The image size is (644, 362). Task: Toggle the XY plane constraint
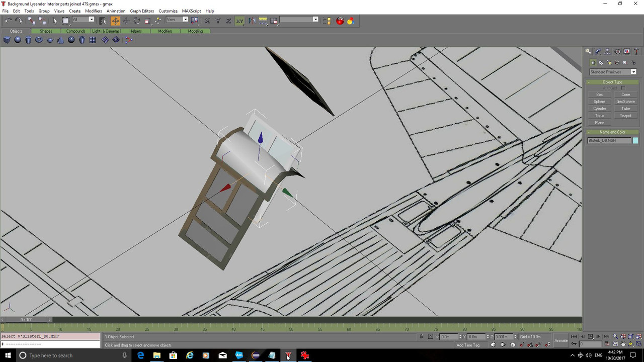239,21
